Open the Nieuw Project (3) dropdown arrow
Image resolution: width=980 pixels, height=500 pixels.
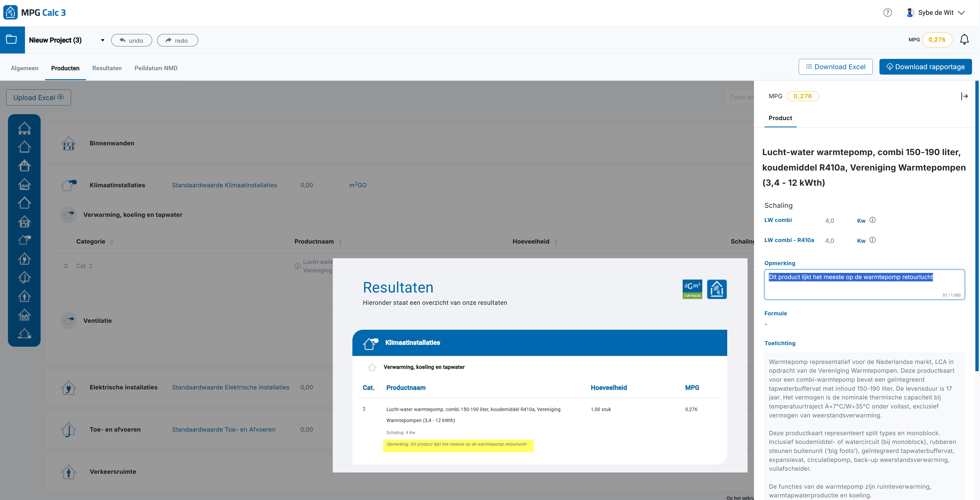[x=102, y=40]
